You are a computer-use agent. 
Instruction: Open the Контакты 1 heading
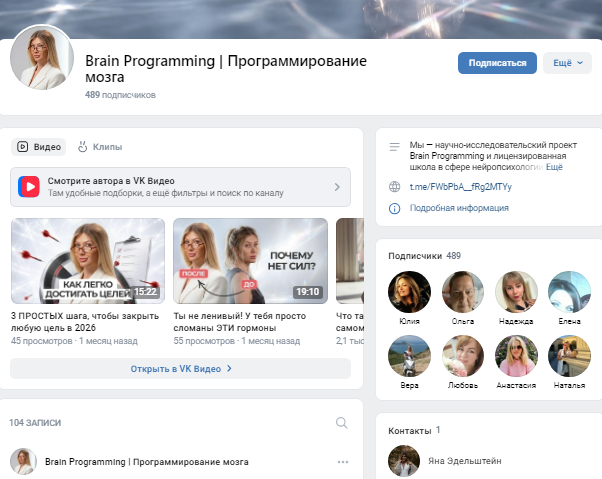[414, 431]
